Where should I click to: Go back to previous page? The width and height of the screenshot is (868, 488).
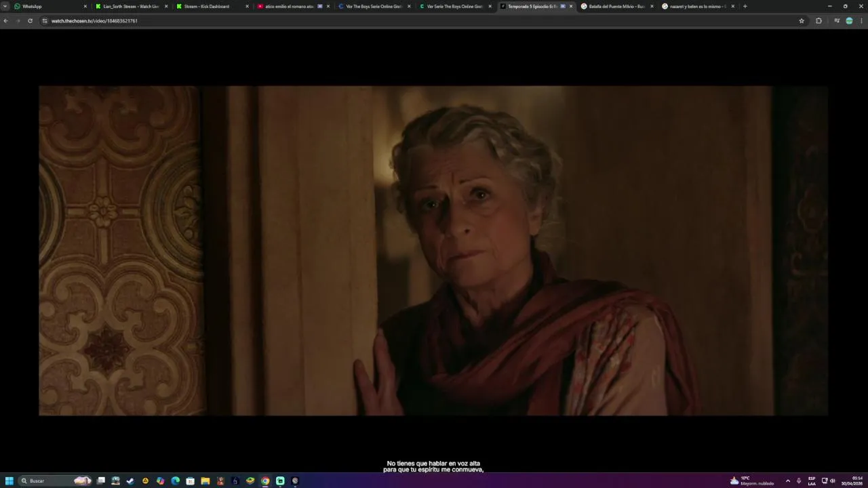click(5, 21)
